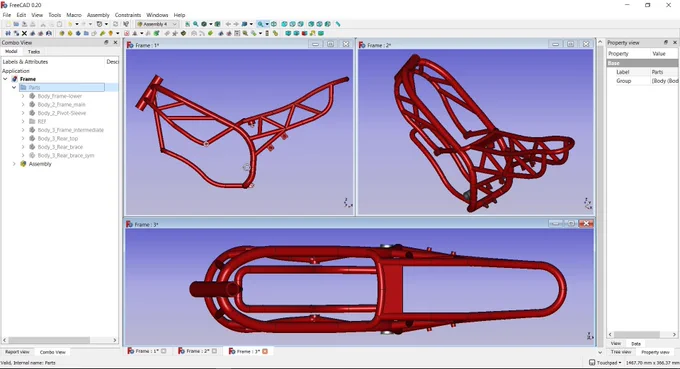Collapse the Frame document tree node
Image resolution: width=680 pixels, height=369 pixels.
(5, 79)
